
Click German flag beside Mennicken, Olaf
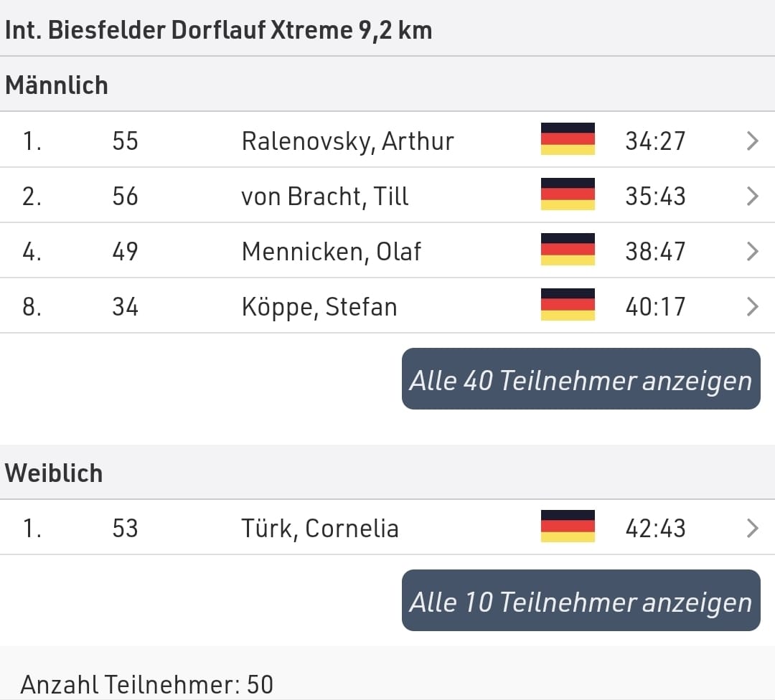pyautogui.click(x=568, y=250)
